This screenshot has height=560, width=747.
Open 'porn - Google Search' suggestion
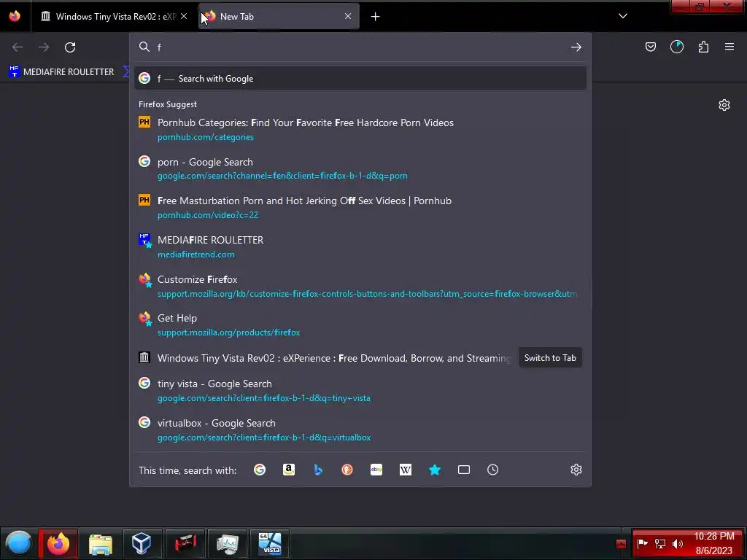tap(360, 168)
